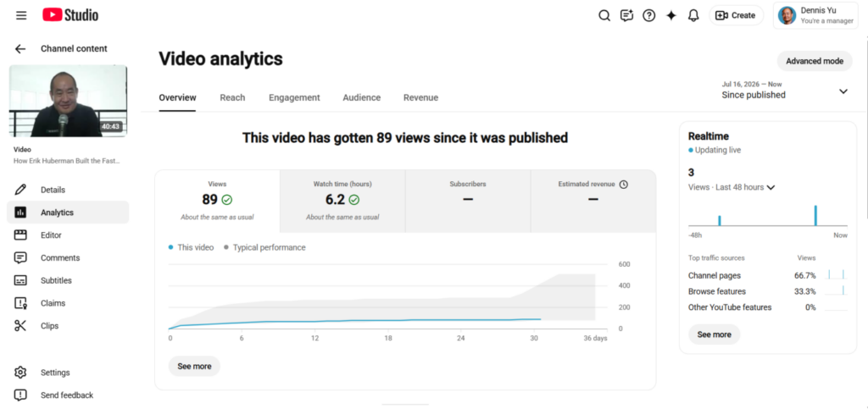
Task: Open the comments inbox icon in header
Action: pyautogui.click(x=626, y=15)
